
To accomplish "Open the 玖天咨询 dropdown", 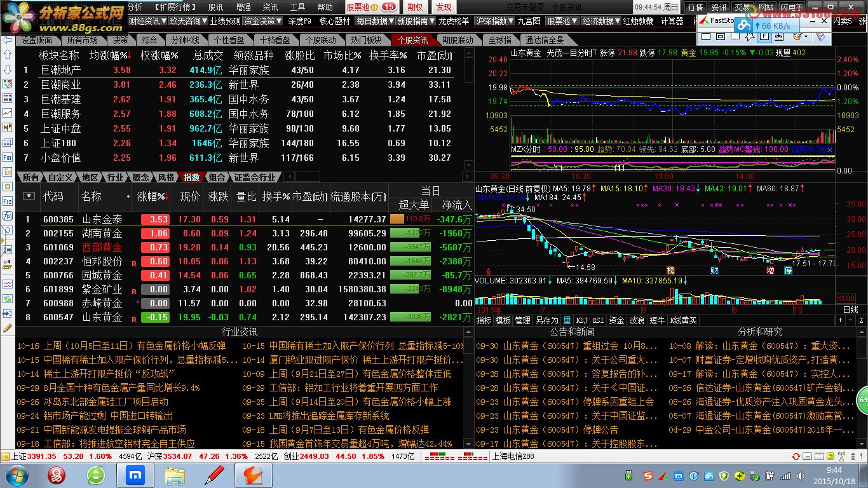I will click(187, 21).
